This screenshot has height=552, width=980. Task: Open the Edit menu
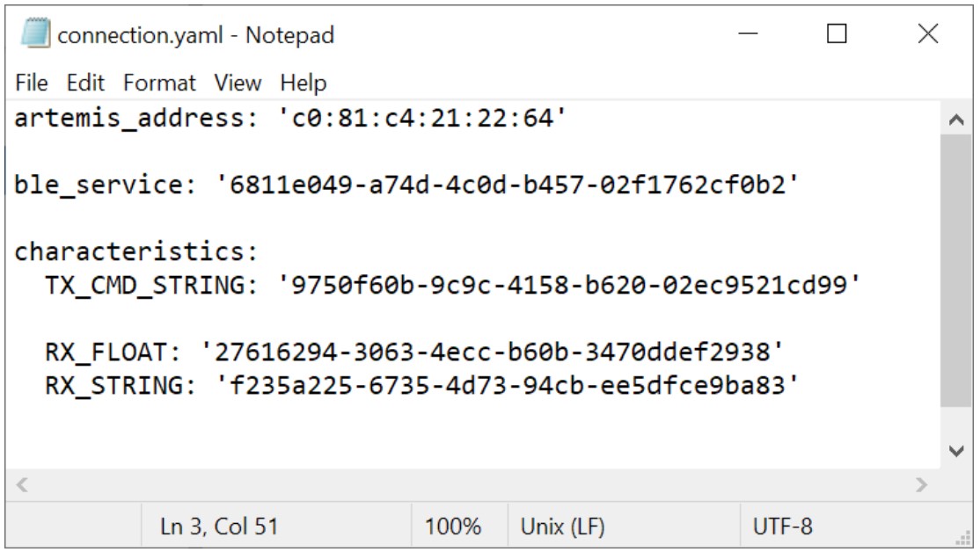click(x=85, y=83)
